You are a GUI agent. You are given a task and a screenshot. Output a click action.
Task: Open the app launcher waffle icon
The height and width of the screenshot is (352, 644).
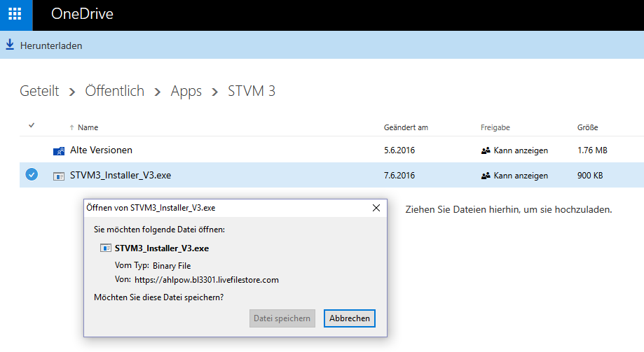[15, 14]
